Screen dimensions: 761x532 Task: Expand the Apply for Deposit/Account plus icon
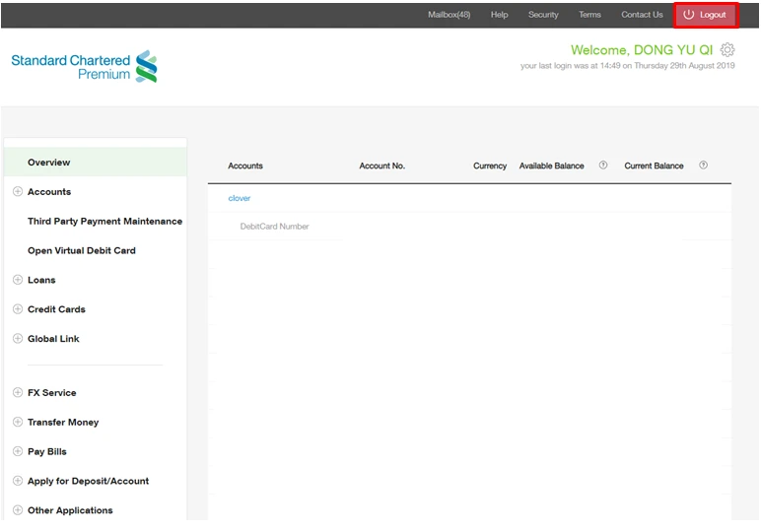click(18, 481)
